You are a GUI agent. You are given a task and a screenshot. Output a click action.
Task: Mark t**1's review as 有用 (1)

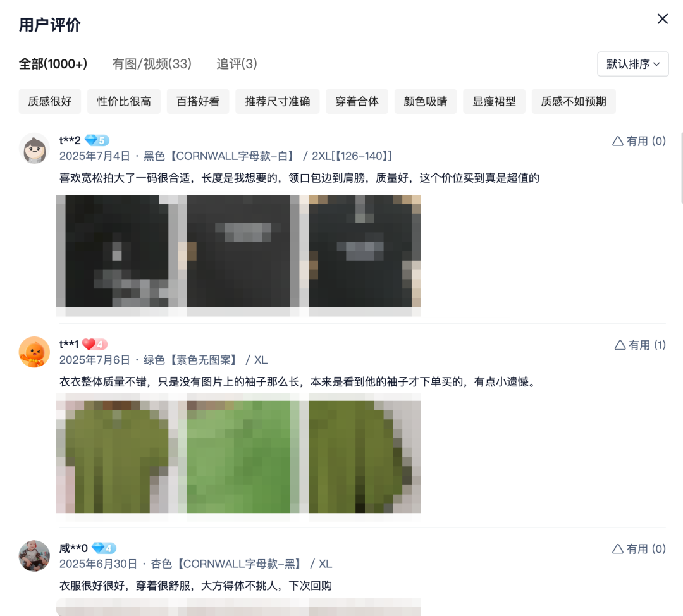[x=640, y=345]
